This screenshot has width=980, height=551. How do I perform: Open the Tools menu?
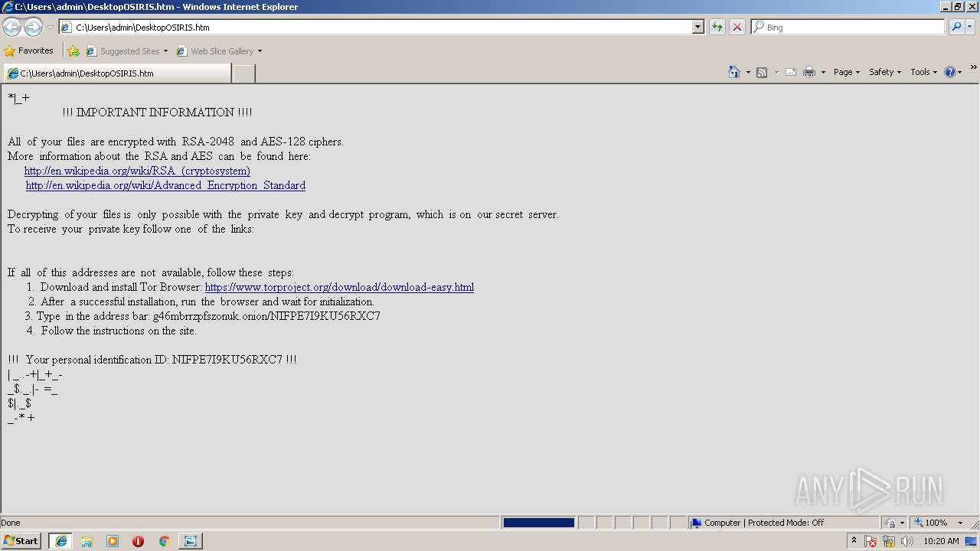point(924,72)
